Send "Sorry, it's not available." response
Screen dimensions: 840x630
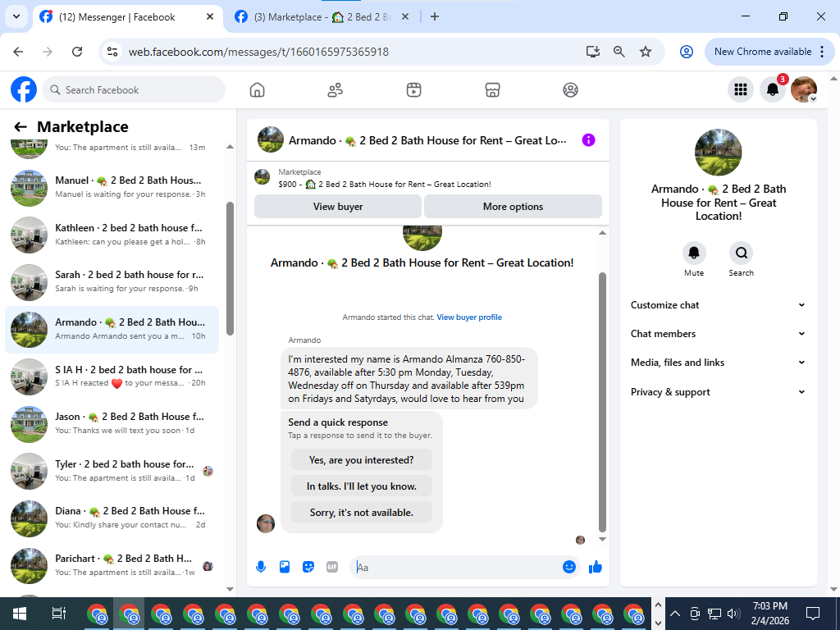(362, 513)
